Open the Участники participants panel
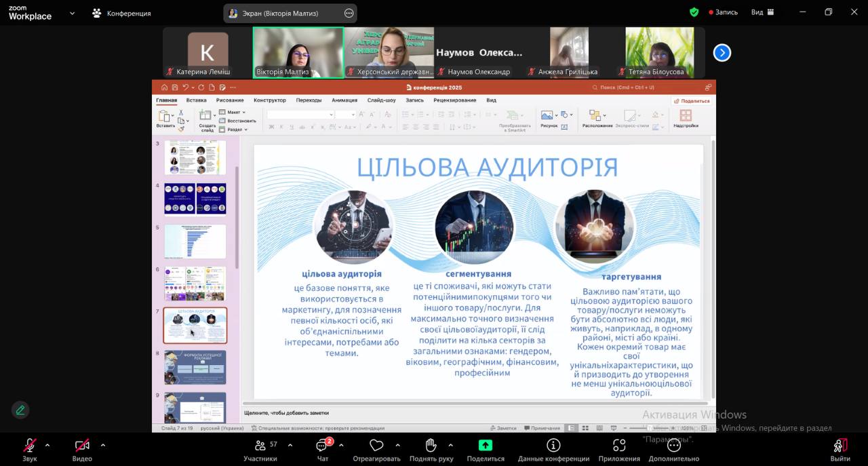Viewport: 868px width, 466px height. [260, 449]
